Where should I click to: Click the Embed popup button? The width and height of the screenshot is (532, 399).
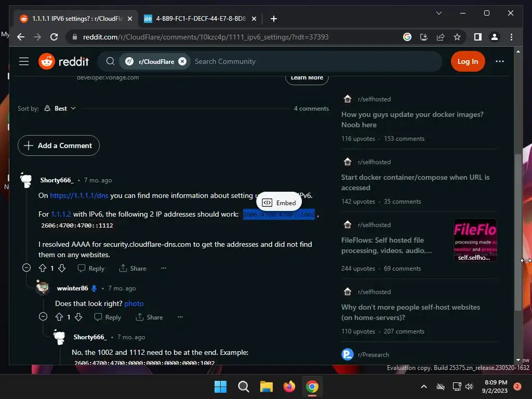point(279,203)
